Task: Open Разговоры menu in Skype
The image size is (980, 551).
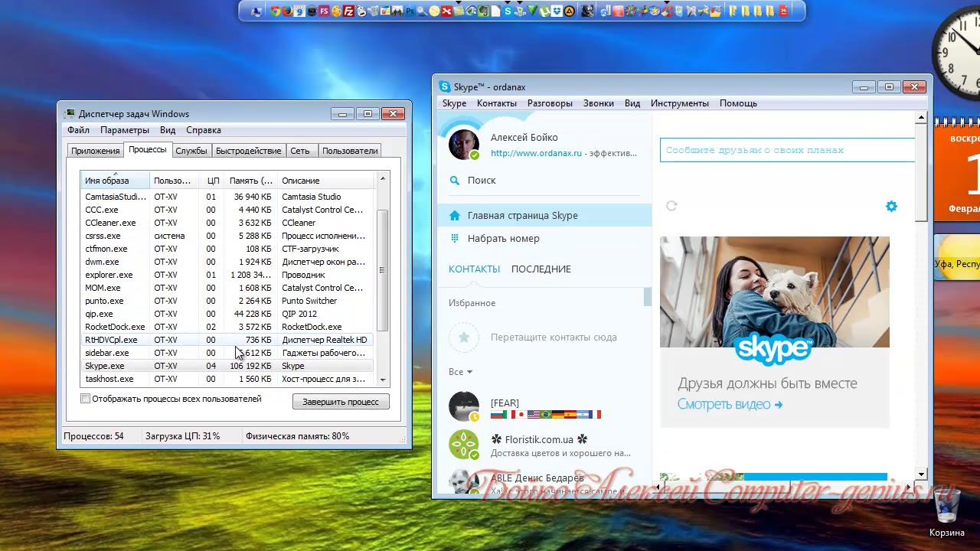Action: click(x=550, y=103)
